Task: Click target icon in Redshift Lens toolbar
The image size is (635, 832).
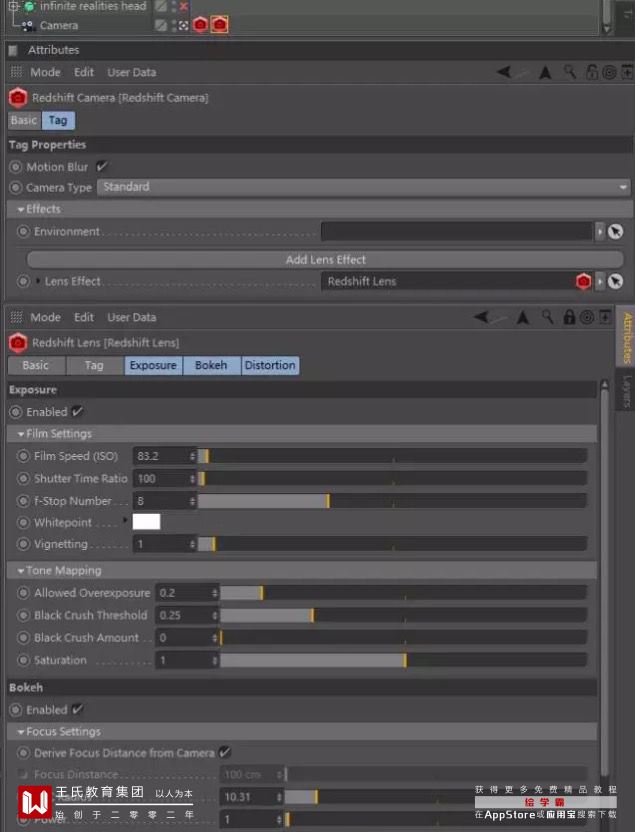Action: 587,317
